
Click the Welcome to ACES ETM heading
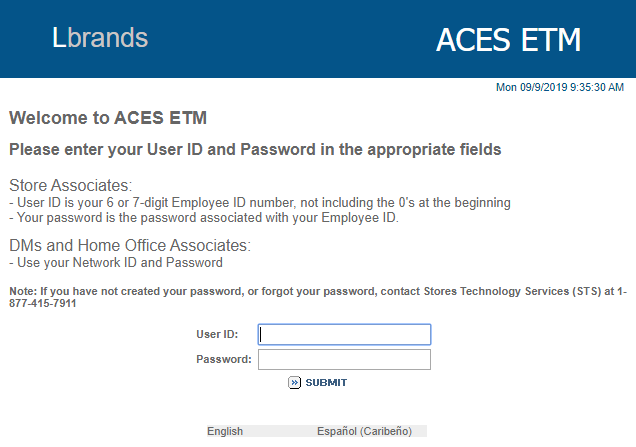108,118
